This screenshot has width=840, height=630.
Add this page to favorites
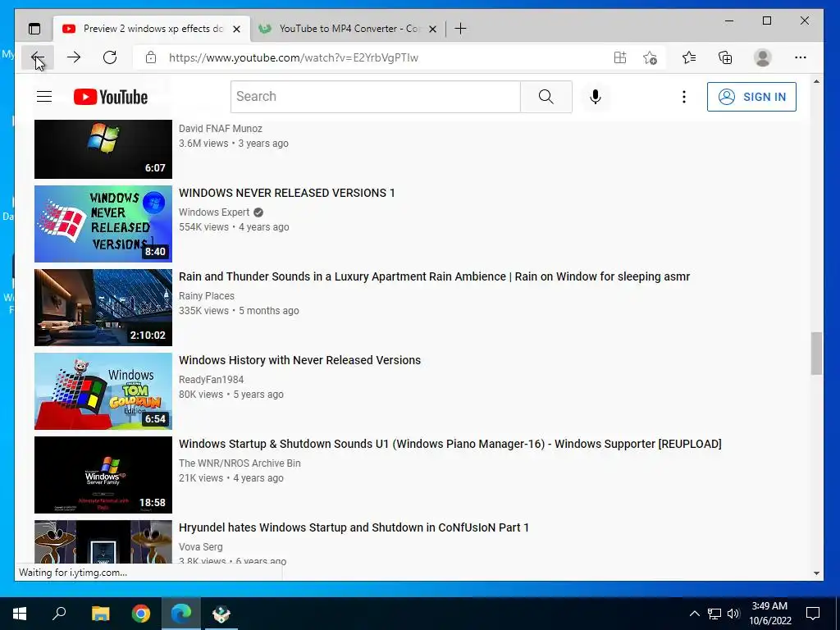point(650,57)
